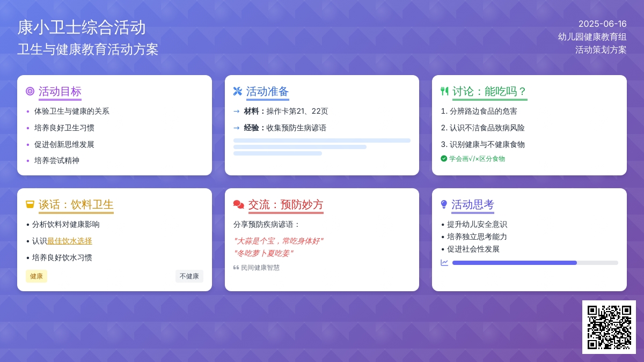Click bullet 培养独立思考能力

477,237
